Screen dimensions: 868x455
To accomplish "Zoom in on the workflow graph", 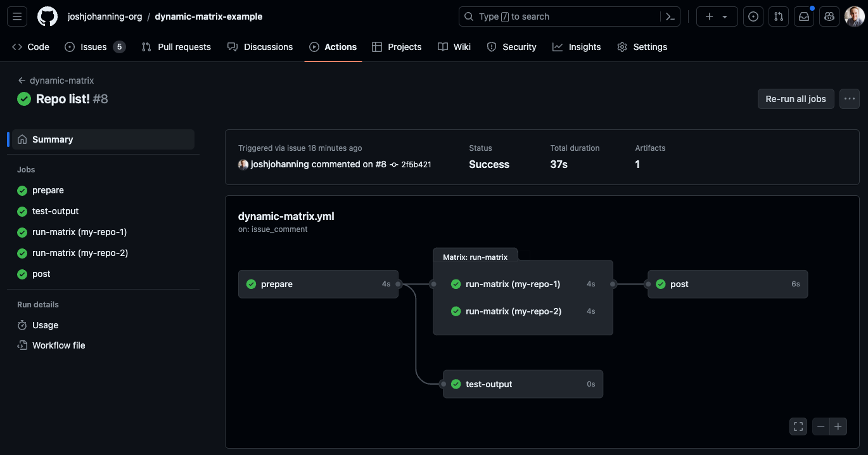I will point(838,426).
